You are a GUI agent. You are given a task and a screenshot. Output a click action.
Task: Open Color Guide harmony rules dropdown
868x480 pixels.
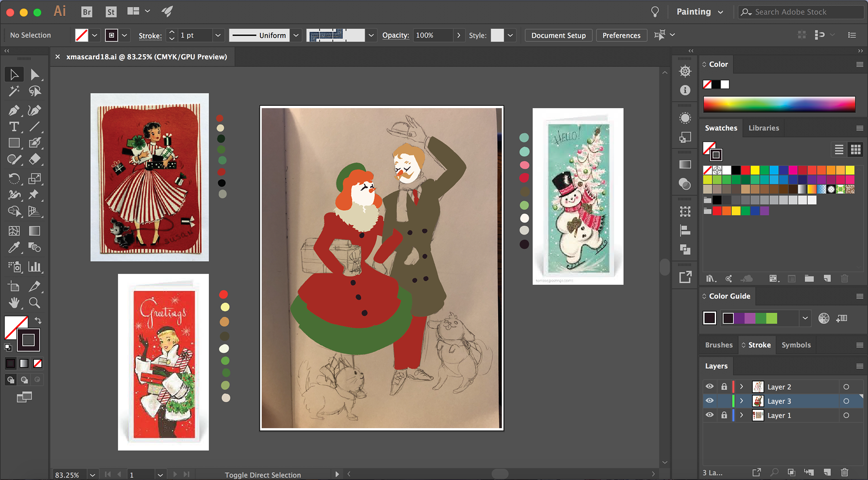pyautogui.click(x=805, y=318)
